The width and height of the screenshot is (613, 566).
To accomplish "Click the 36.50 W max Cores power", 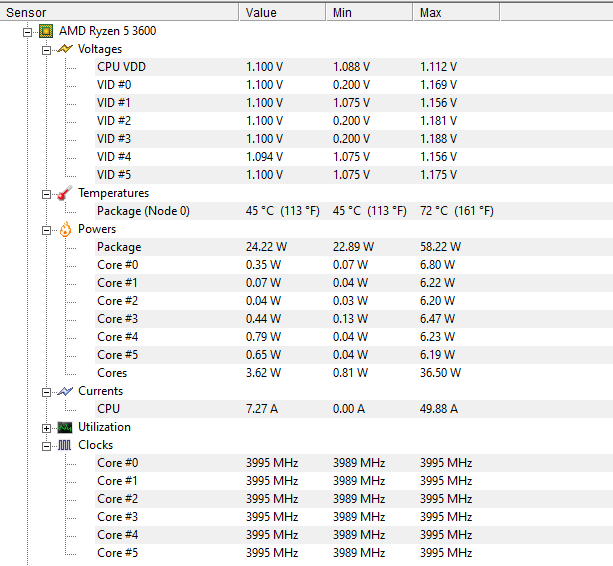I will [440, 373].
